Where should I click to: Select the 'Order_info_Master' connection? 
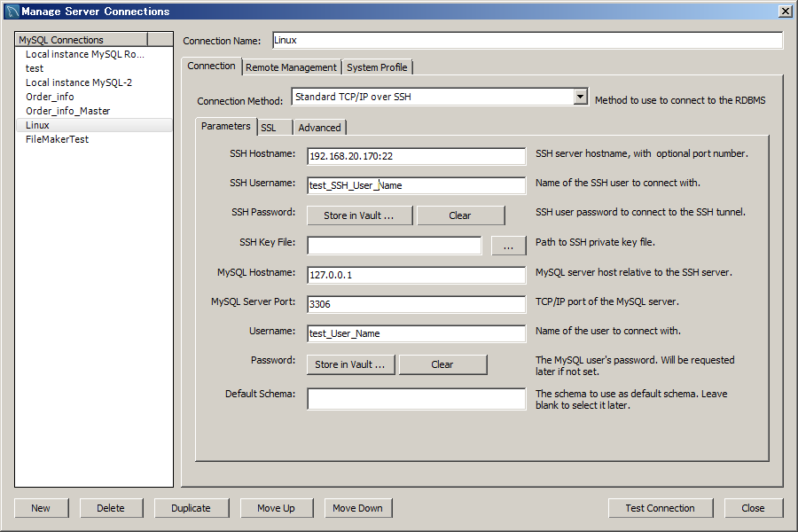pos(94,111)
